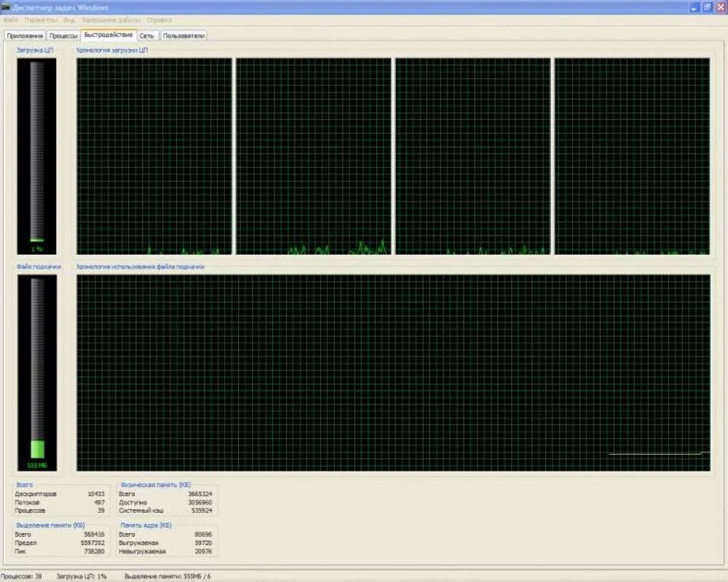Viewport: 728px width, 582px height.
Task: Select the Быстродействие tab
Action: click(108, 35)
